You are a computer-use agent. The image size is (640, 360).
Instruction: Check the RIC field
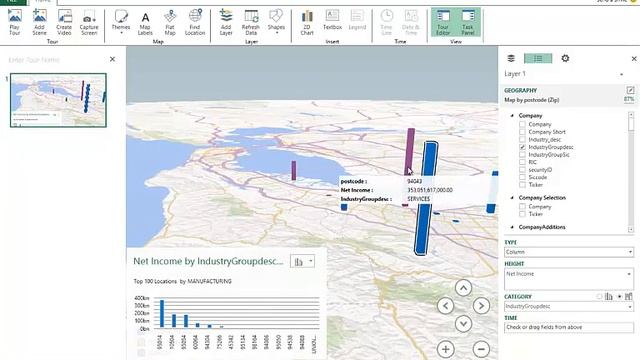point(522,162)
